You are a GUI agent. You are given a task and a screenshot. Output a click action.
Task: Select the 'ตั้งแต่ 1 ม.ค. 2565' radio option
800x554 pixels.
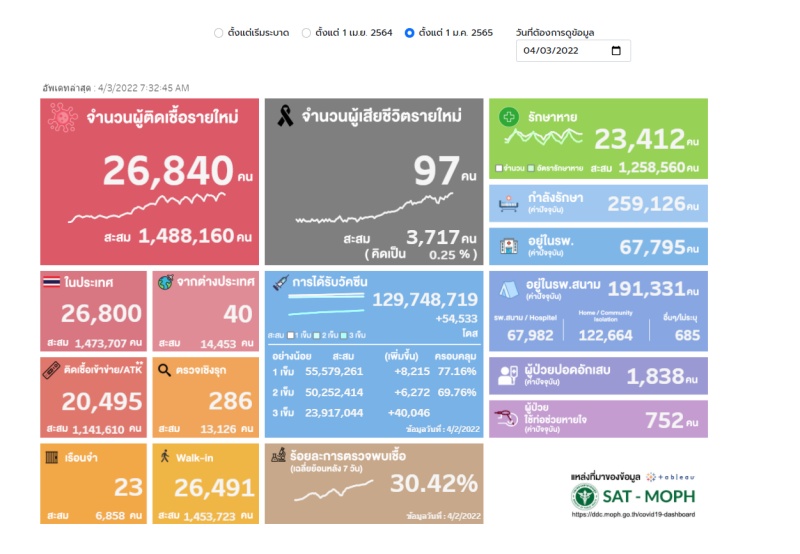pyautogui.click(x=409, y=33)
